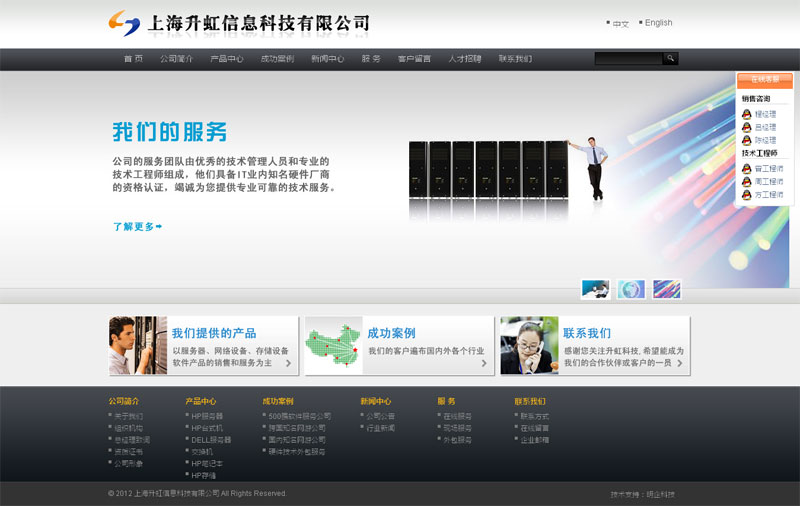Open 产品中心 in the navigation bar
This screenshot has width=800, height=506.
click(227, 59)
